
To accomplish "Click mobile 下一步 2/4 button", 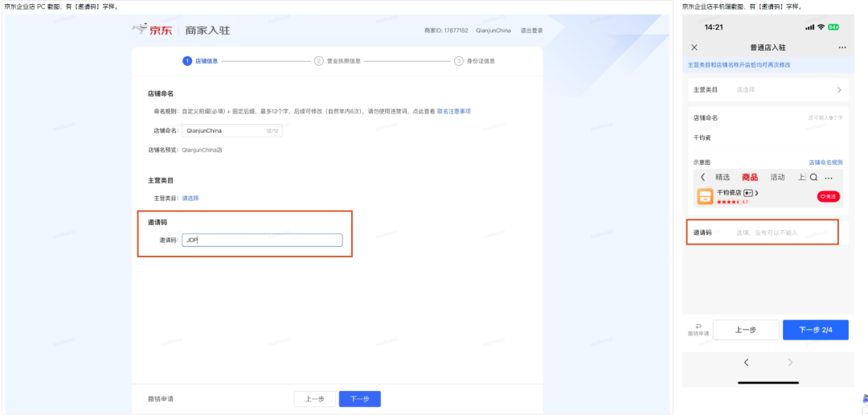I will (x=816, y=330).
